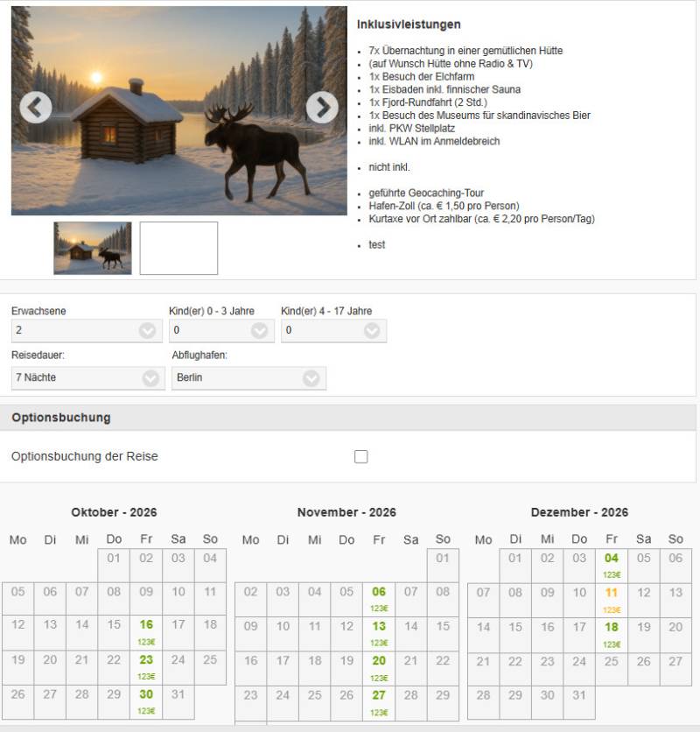The height and width of the screenshot is (732, 700).
Task: Click arrow icon of Kind(er) 4 - 17 Jahre
Action: 372,330
